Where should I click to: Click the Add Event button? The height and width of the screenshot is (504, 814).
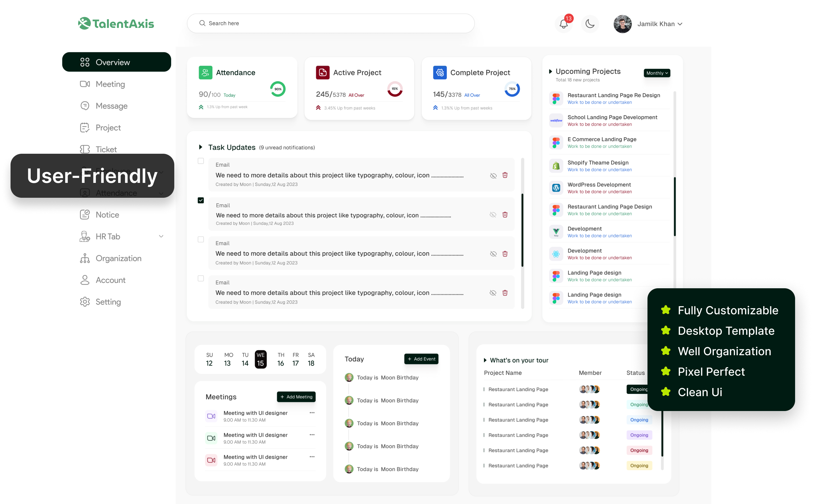(x=421, y=359)
